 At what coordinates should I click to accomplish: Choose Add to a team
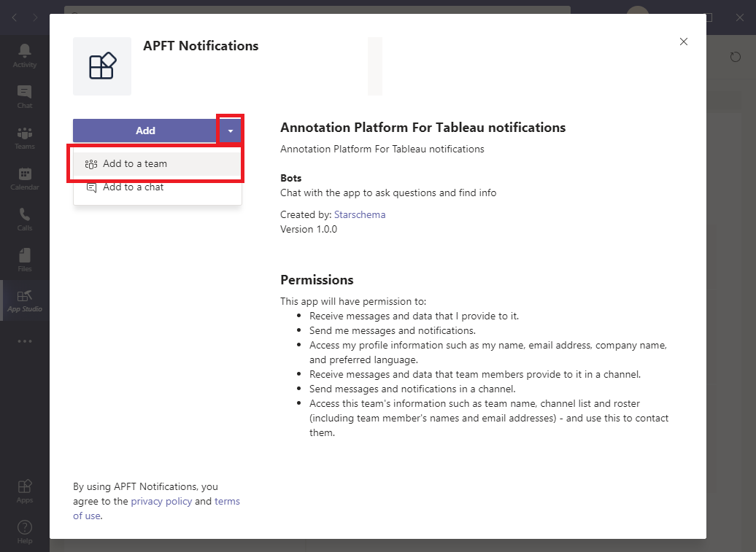[135, 164]
